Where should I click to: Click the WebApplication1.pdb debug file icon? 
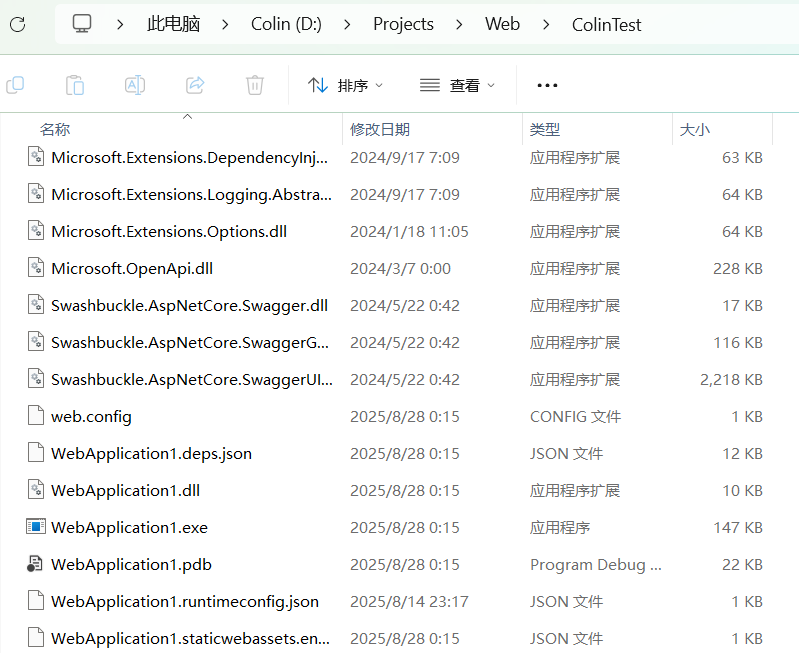click(x=35, y=564)
